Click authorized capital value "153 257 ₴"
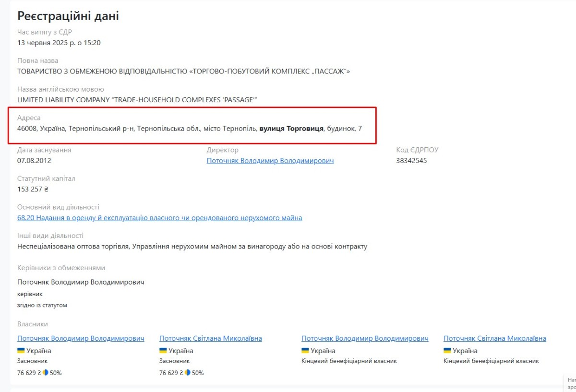This screenshot has height=392, width=576. (33, 189)
